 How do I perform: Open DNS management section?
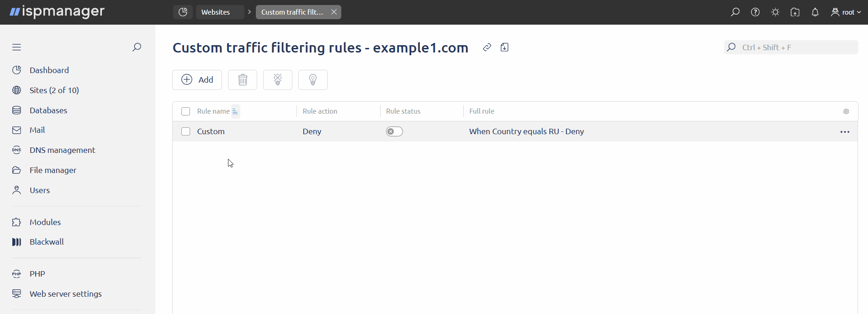[x=62, y=150]
